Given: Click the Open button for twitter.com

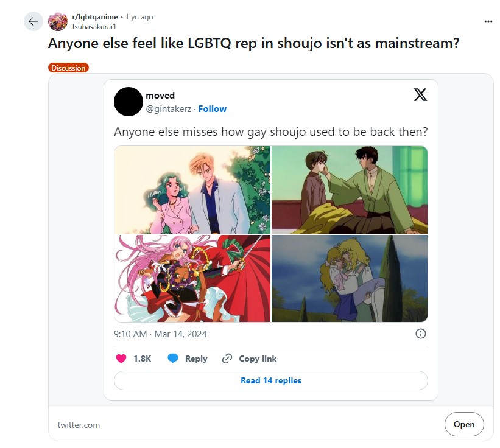Looking at the screenshot, I should coord(464,424).
